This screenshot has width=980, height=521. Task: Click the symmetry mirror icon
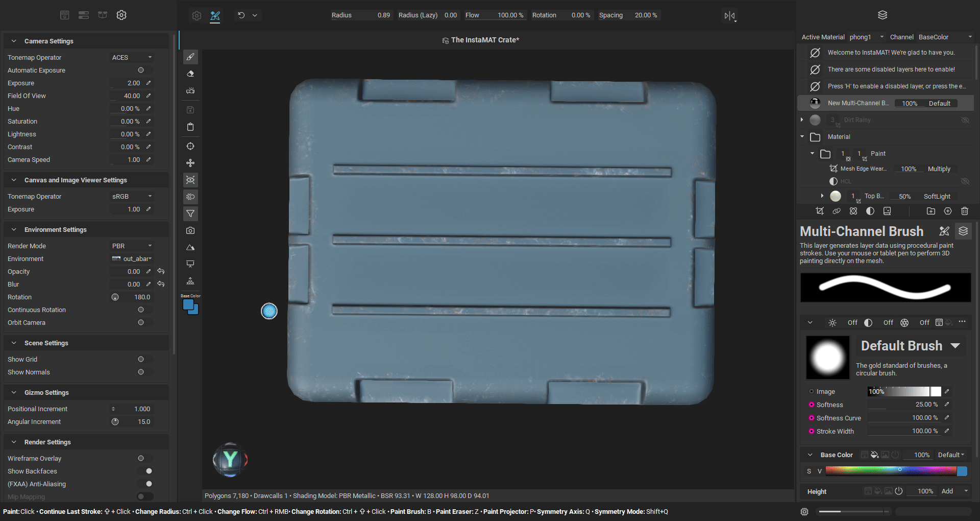point(729,16)
